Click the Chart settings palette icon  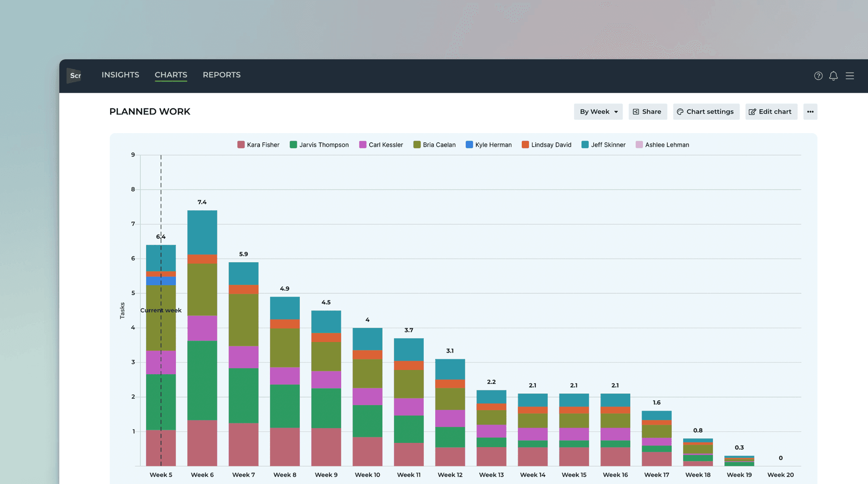681,111
